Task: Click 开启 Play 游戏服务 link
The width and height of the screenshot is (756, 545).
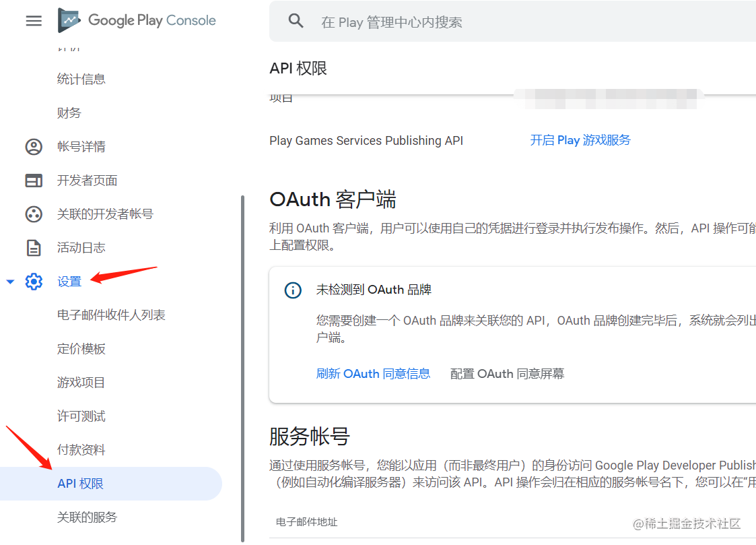Action: coord(580,140)
